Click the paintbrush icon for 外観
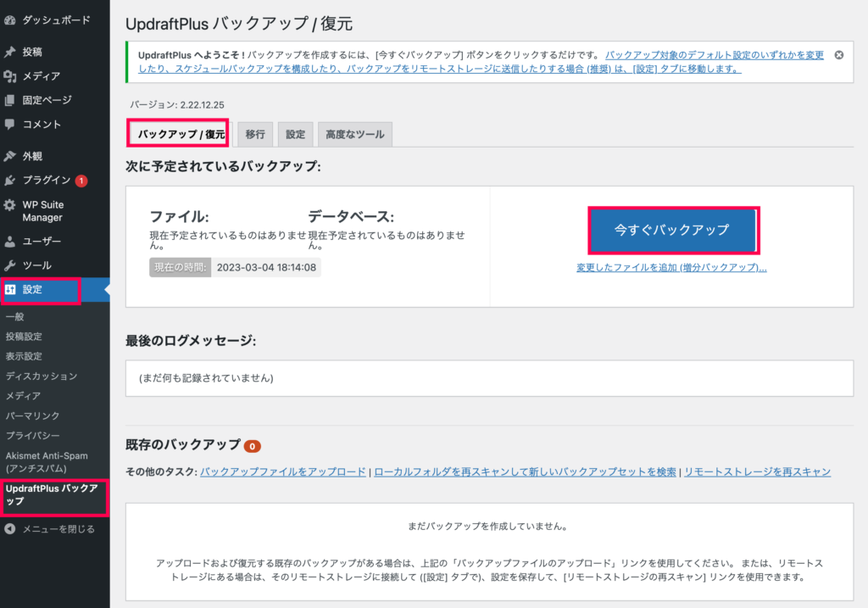 (10, 156)
